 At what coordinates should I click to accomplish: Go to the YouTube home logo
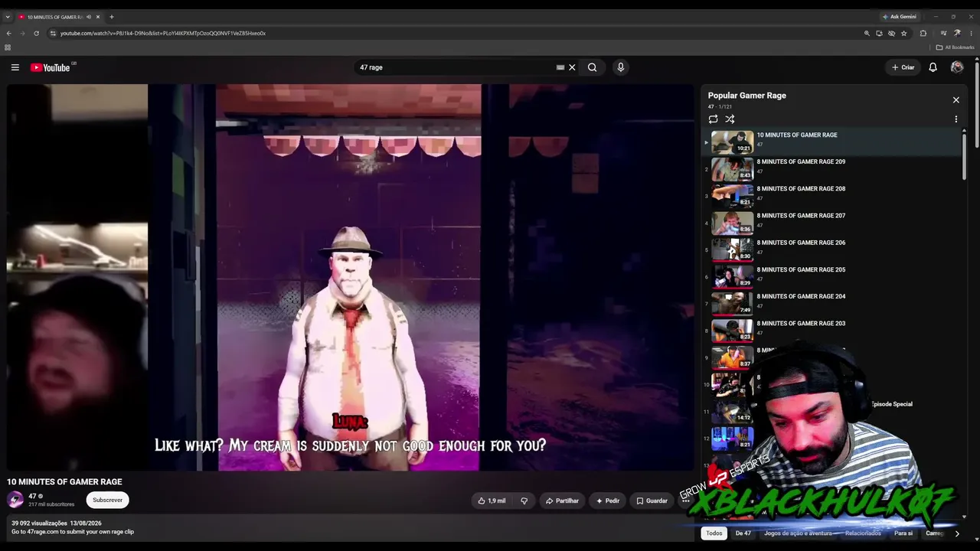[x=51, y=67]
